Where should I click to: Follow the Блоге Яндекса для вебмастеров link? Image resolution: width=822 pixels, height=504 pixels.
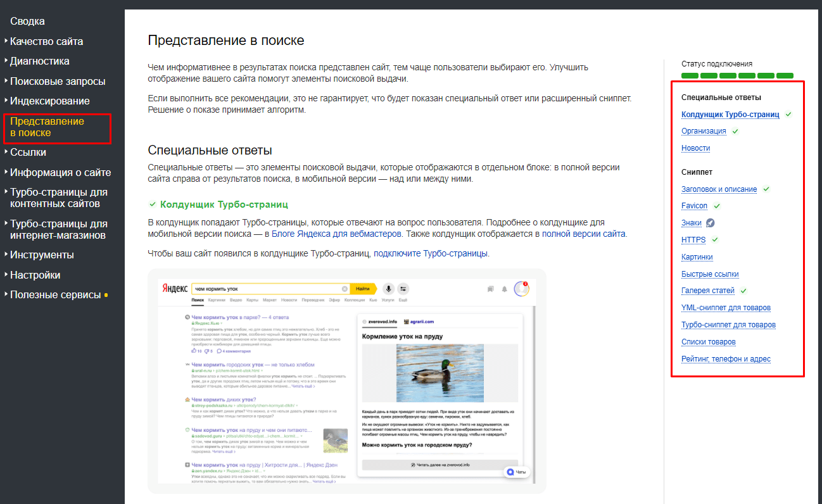336,234
